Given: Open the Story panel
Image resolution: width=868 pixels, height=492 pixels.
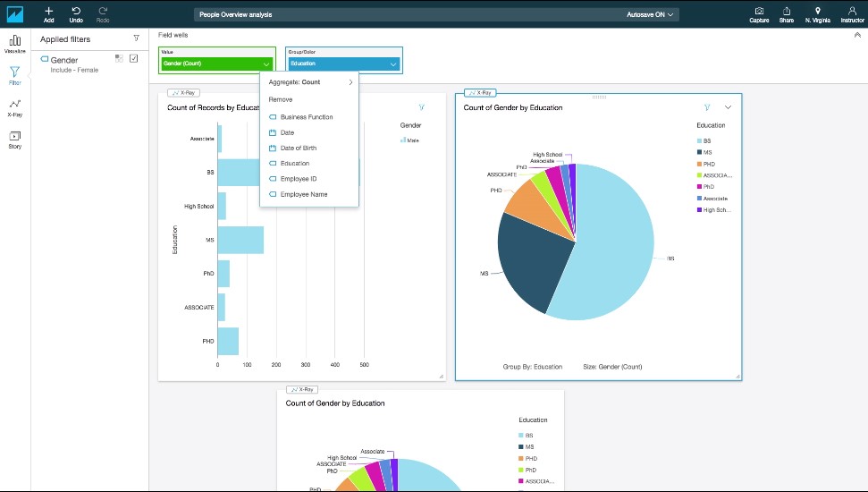Looking at the screenshot, I should click(x=15, y=140).
